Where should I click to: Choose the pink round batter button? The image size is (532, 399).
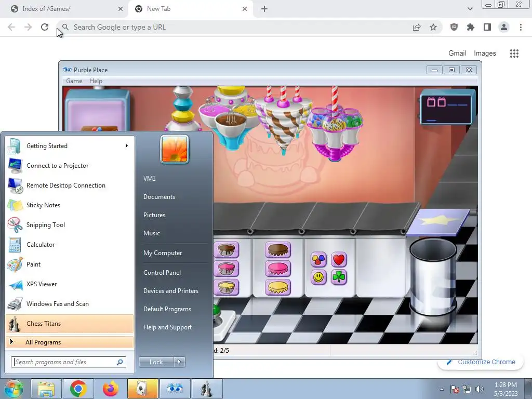point(278,269)
